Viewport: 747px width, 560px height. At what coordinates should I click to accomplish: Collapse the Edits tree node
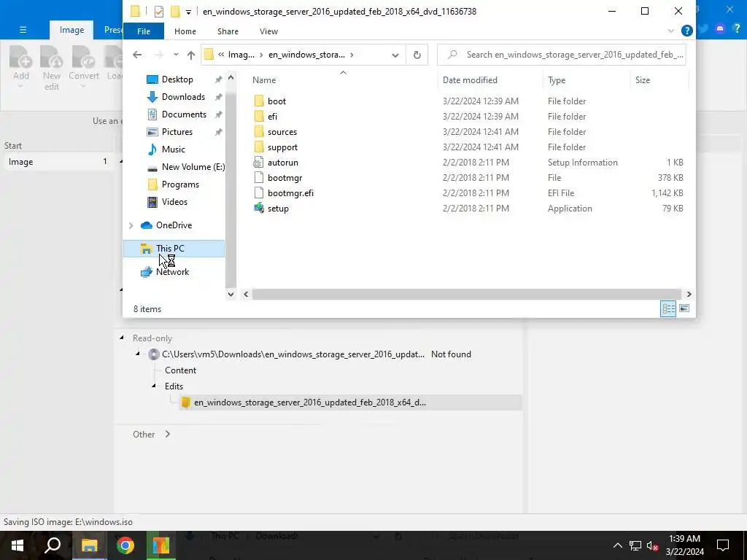pos(154,386)
